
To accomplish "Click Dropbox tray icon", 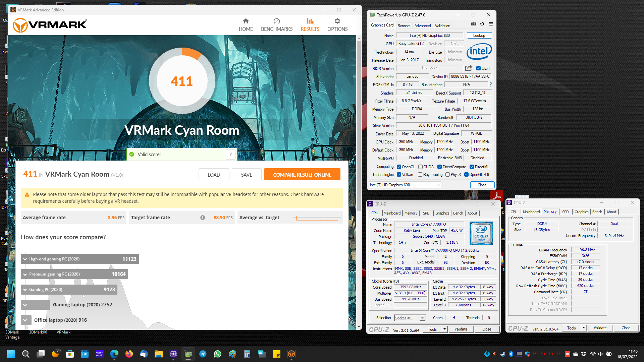I will point(584,354).
